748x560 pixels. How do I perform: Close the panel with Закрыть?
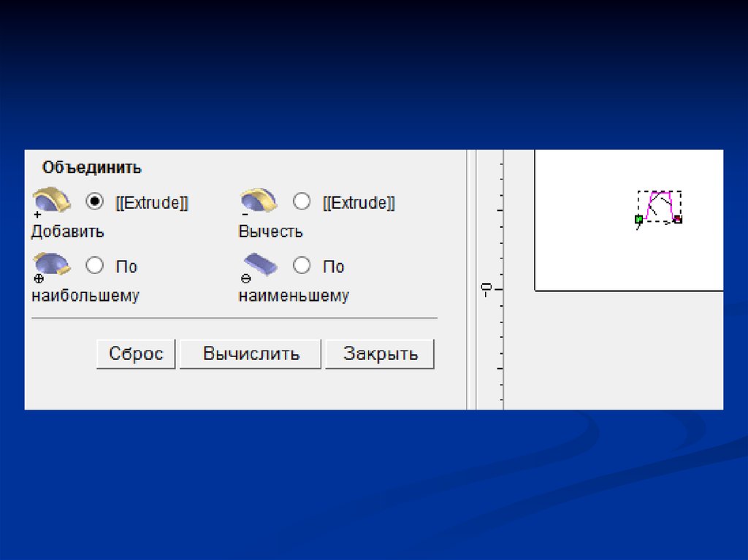tap(380, 354)
